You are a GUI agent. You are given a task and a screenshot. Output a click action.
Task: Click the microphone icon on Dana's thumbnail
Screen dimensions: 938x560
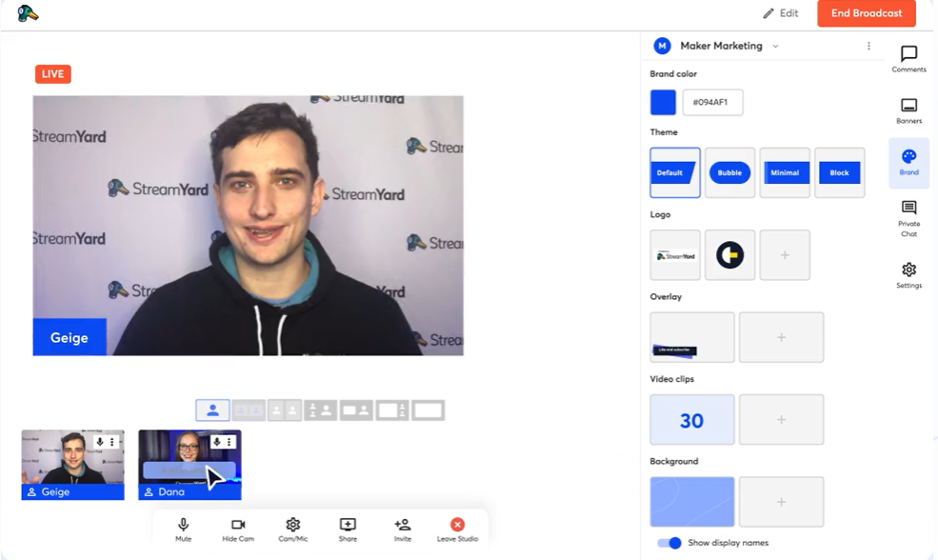216,442
